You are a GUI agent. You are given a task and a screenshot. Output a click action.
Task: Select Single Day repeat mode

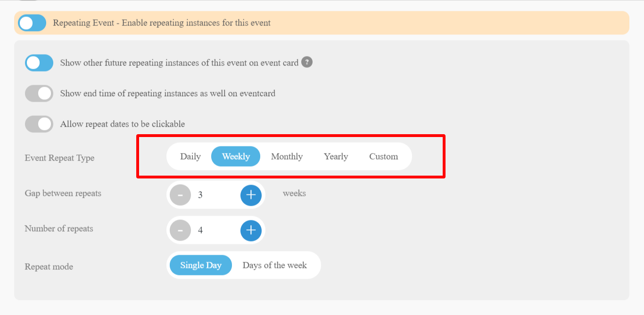coord(201,265)
